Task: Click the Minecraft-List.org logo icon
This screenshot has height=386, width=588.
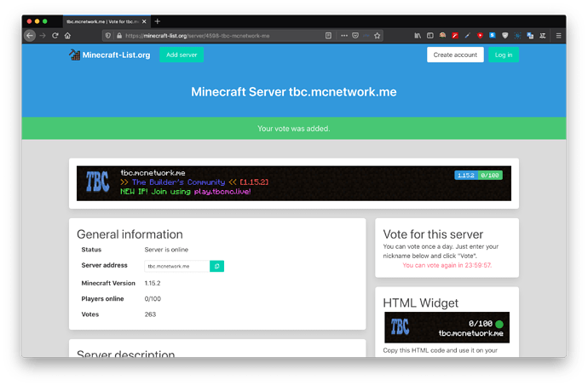Action: click(x=74, y=55)
